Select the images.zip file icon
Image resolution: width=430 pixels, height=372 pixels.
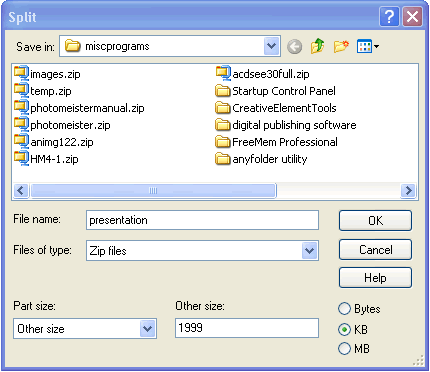coord(21,73)
